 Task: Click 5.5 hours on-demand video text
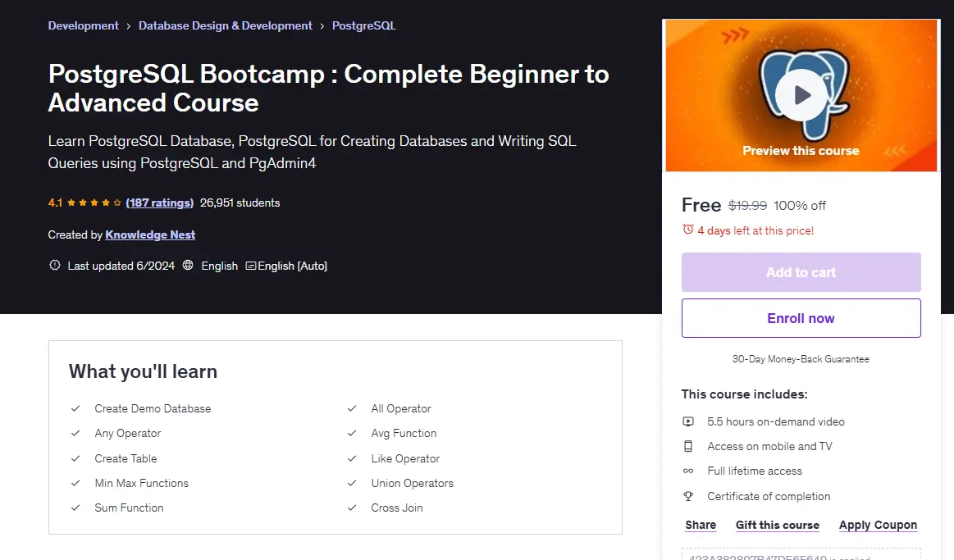coord(776,421)
